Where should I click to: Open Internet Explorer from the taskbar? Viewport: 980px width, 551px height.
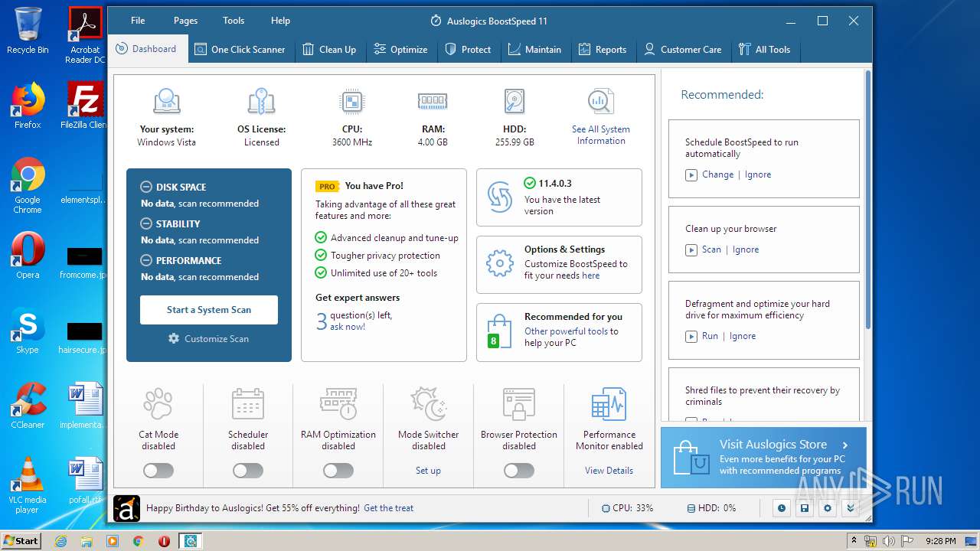60,541
